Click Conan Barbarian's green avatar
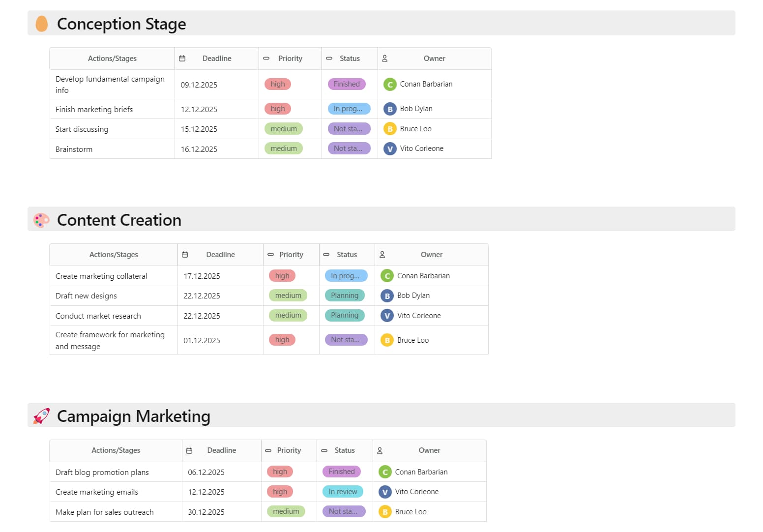The width and height of the screenshot is (763, 532). pyautogui.click(x=389, y=84)
